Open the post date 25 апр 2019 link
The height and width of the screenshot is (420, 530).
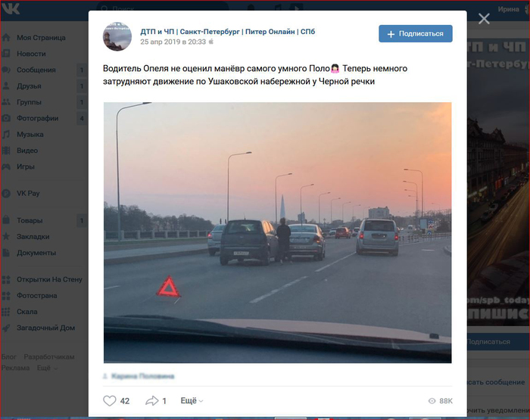coord(173,42)
